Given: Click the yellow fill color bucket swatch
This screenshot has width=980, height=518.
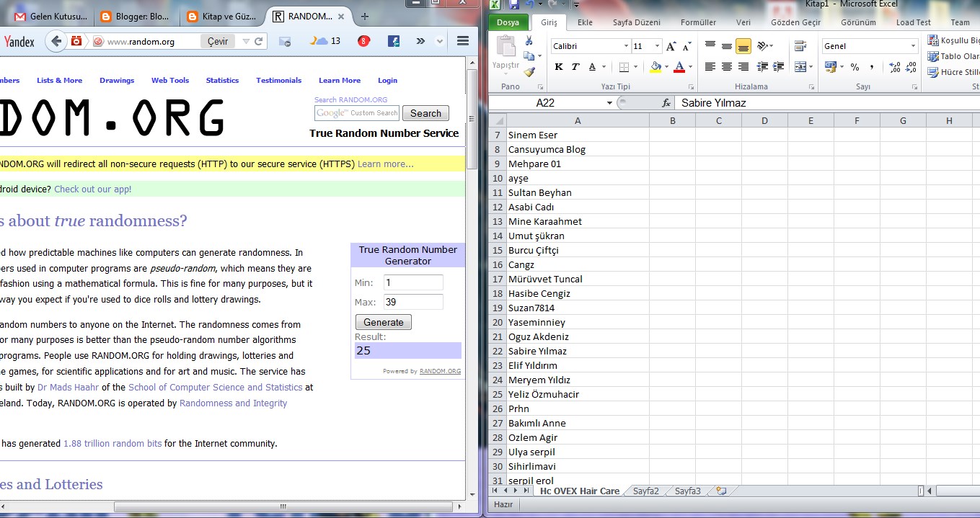Looking at the screenshot, I should pos(655,67).
